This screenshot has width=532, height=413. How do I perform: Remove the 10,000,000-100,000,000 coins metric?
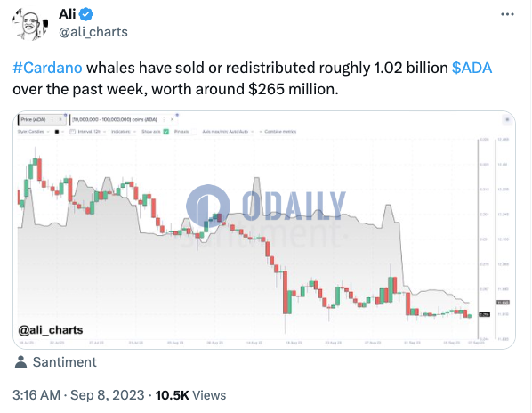172,119
